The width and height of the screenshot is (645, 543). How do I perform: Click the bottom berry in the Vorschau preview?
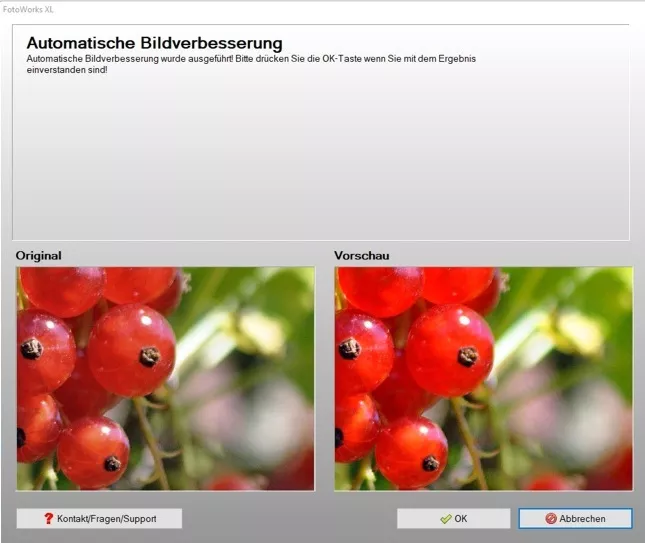pos(410,452)
